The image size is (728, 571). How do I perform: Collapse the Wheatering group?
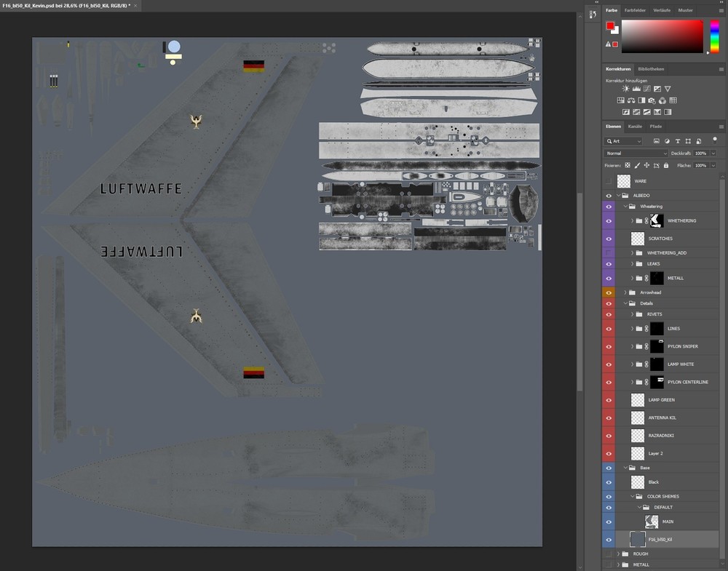point(626,206)
